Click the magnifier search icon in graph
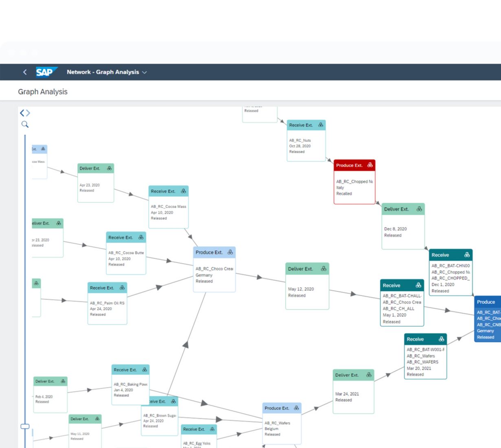Screen dimensions: 501x448 [x=25, y=124]
